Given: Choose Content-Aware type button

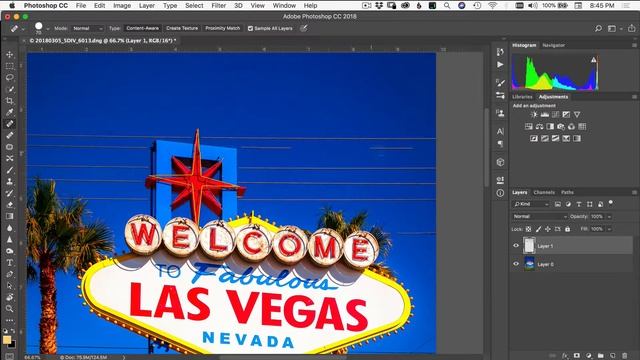Looking at the screenshot, I should coord(142,29).
